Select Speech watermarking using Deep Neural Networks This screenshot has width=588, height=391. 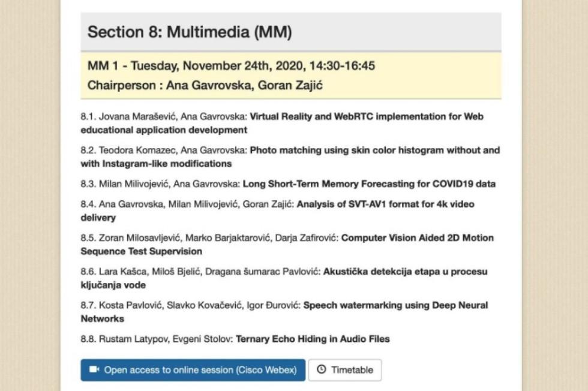[x=395, y=305]
